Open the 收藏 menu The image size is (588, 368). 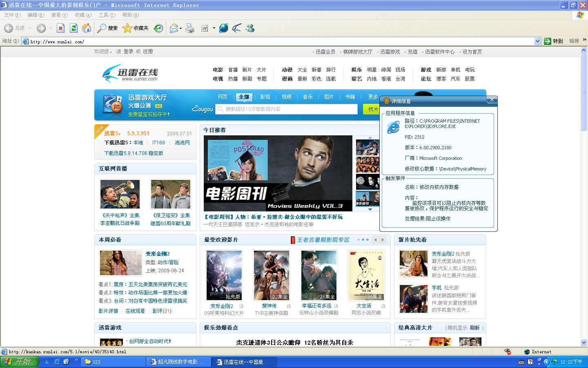(83, 15)
